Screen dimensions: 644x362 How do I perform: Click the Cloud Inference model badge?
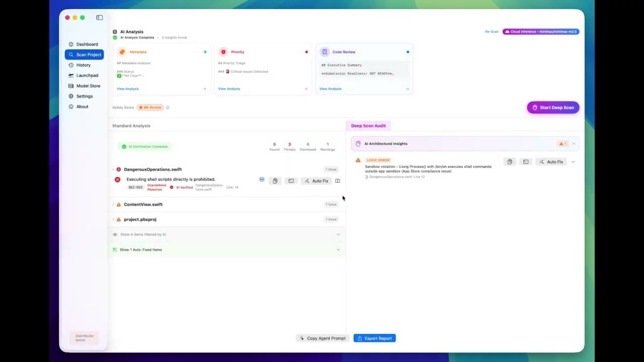541,32
